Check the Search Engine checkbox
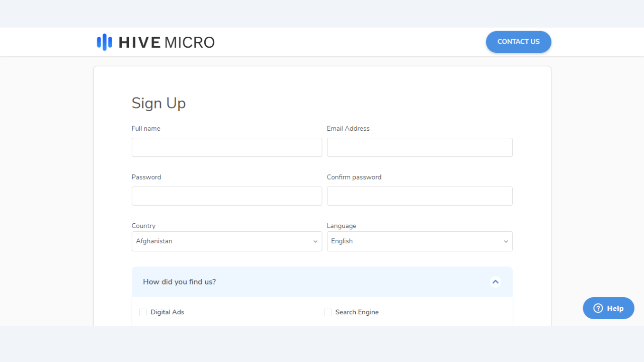644x362 pixels. 328,312
